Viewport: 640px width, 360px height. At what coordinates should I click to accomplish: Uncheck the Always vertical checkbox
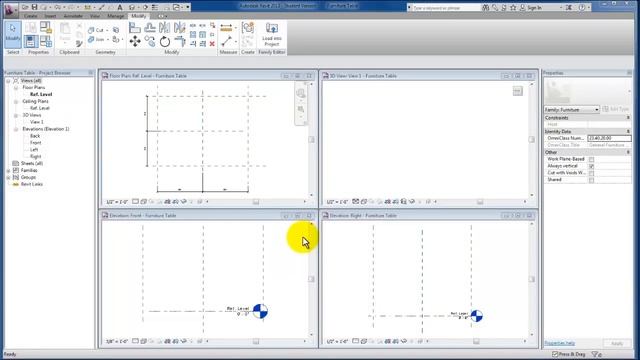pos(591,166)
